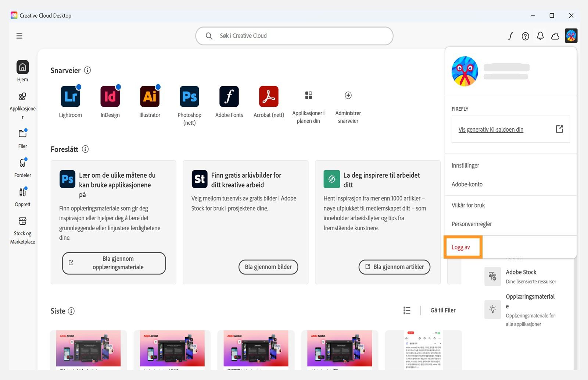Open Applikasjoner in the sidebar
588x380 pixels.
pyautogui.click(x=22, y=106)
